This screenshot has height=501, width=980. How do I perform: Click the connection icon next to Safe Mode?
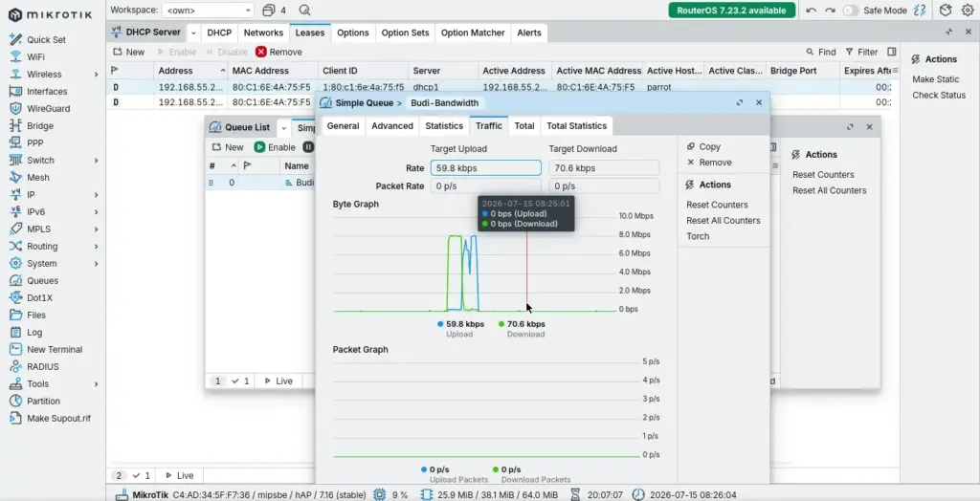[x=920, y=10]
